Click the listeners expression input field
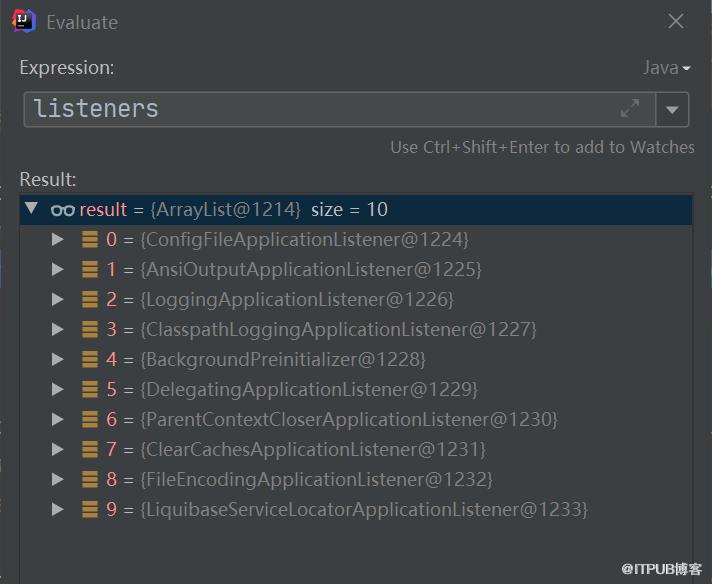 [339, 109]
